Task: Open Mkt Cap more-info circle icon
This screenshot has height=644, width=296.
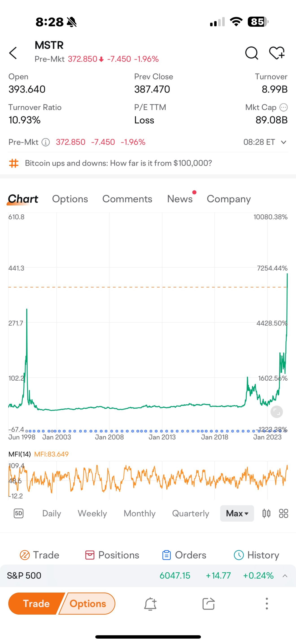Action: 283,108
